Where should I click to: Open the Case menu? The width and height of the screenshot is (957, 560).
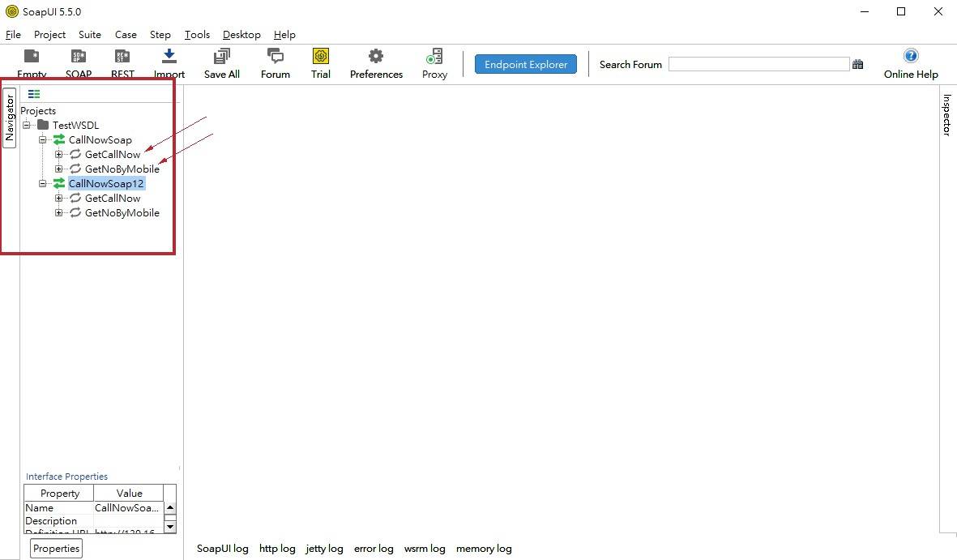126,35
